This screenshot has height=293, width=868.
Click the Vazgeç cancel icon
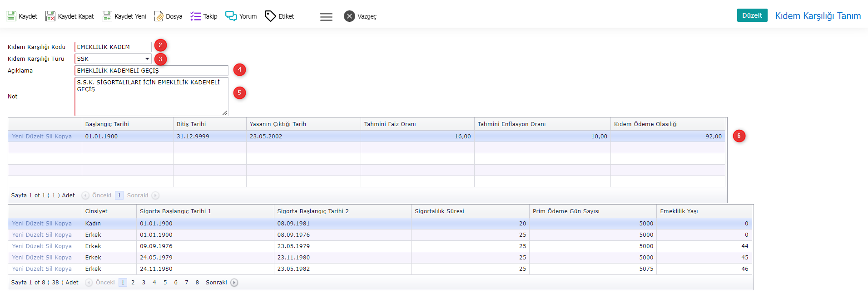[x=349, y=16]
